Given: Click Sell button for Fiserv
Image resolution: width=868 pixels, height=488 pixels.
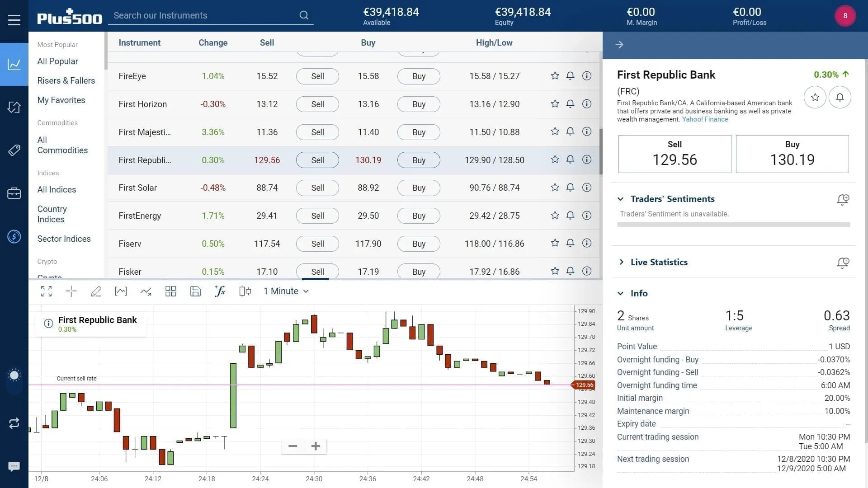Looking at the screenshot, I should [317, 244].
